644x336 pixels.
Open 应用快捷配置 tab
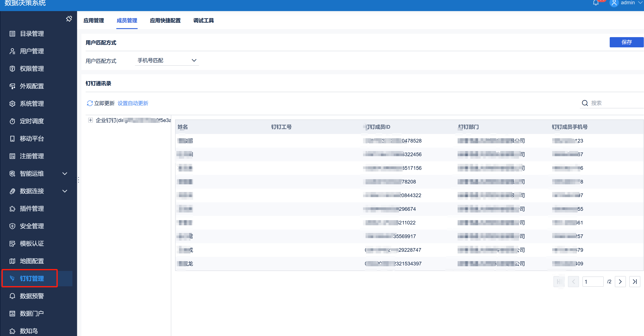[165, 20]
